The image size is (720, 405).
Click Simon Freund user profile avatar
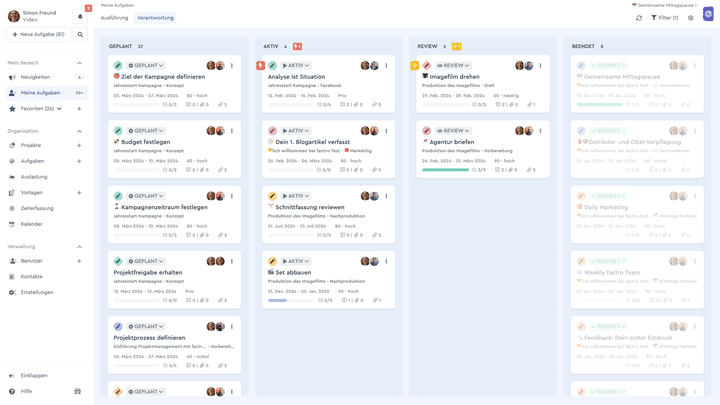(14, 17)
